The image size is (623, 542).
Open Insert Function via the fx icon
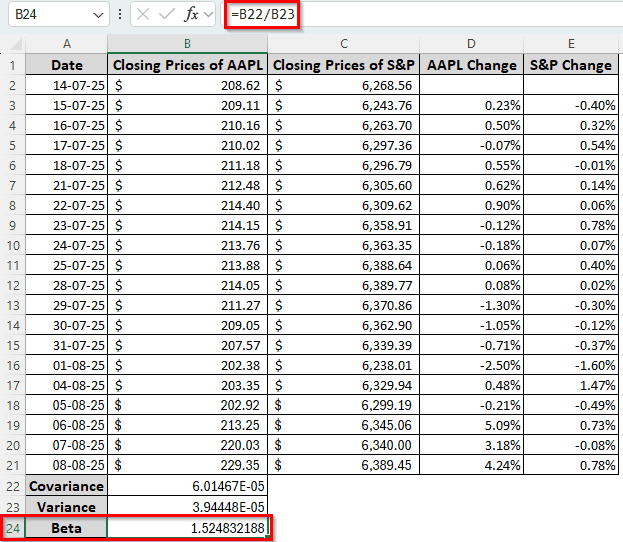click(192, 15)
